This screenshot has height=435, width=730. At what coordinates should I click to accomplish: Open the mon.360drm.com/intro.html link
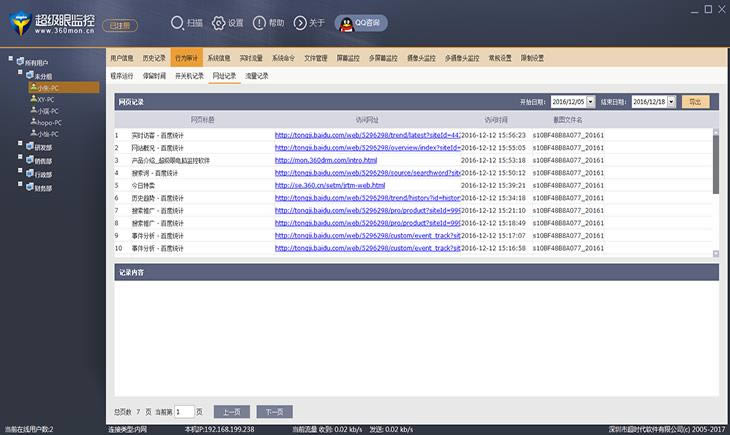[x=326, y=160]
